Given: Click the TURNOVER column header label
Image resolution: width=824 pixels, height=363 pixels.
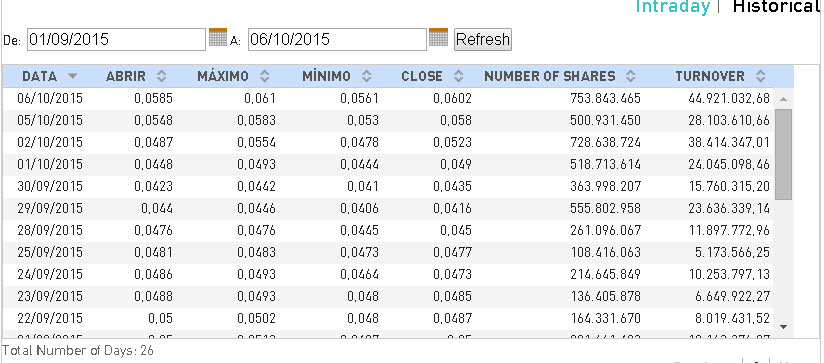Looking at the screenshot, I should [x=710, y=76].
